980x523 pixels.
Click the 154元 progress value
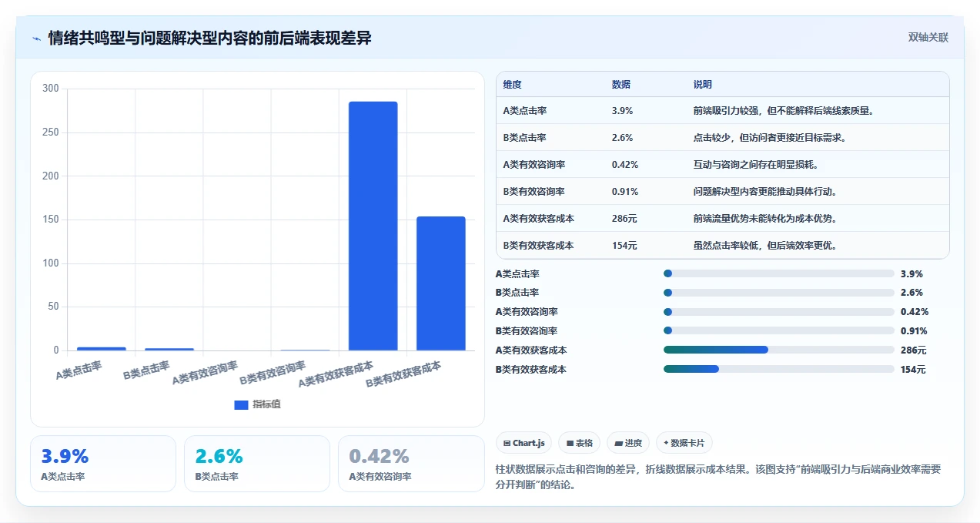coord(913,369)
